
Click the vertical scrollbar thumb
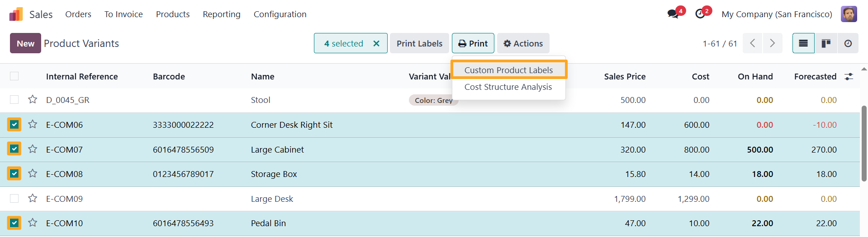tap(864, 144)
